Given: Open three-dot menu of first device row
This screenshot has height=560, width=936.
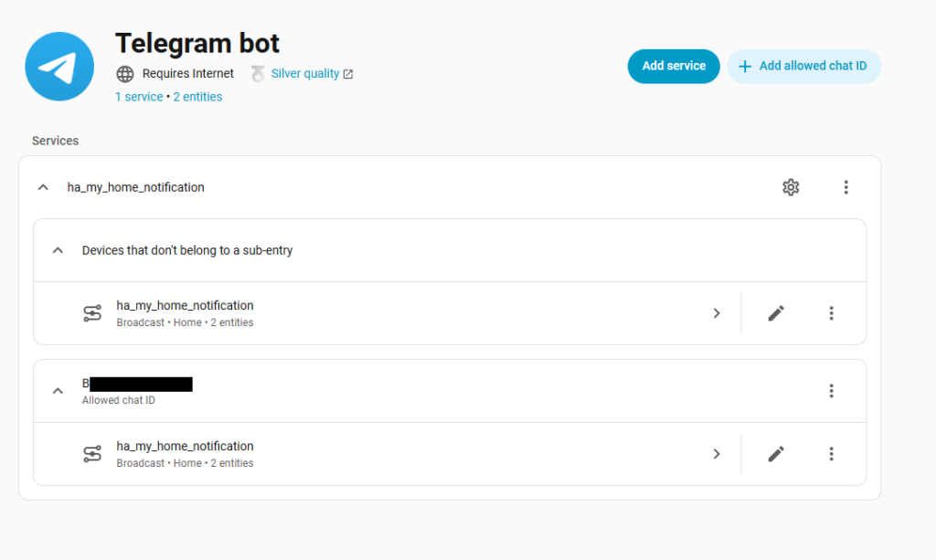Looking at the screenshot, I should [x=831, y=313].
